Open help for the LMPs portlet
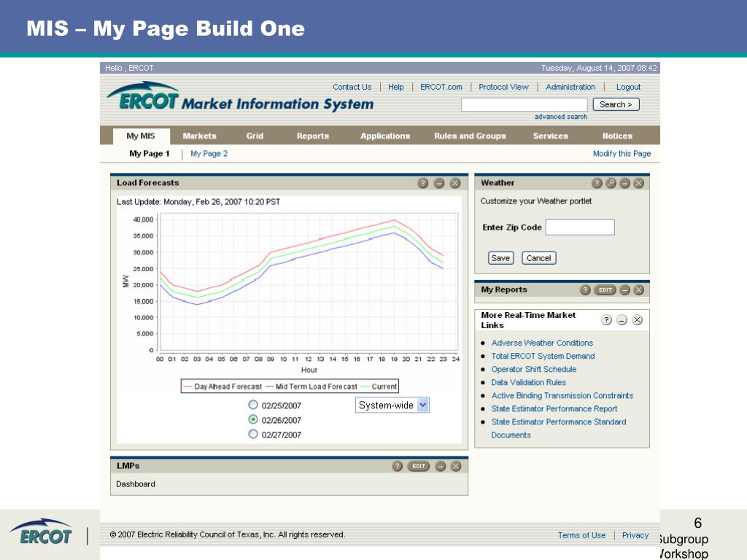747x560 pixels. point(398,466)
